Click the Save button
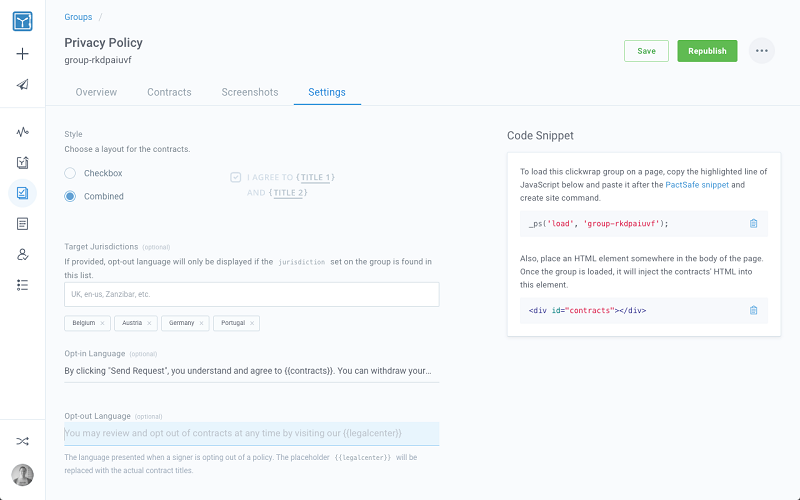This screenshot has width=800, height=500. [x=646, y=51]
